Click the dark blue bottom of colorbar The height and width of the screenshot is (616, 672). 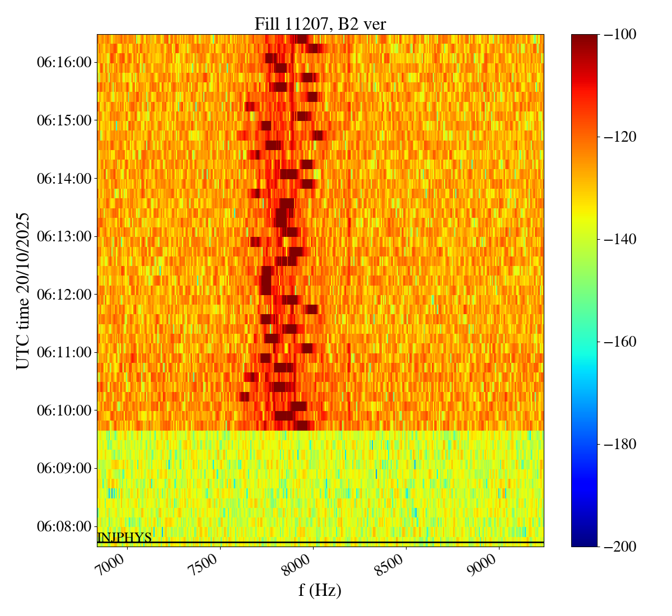click(x=584, y=541)
